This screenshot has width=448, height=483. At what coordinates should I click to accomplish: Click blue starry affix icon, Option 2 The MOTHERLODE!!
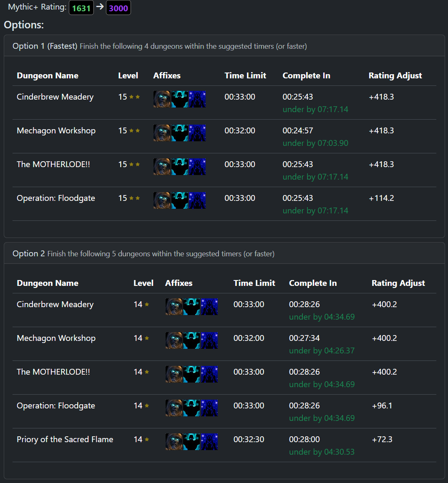pyautogui.click(x=209, y=374)
